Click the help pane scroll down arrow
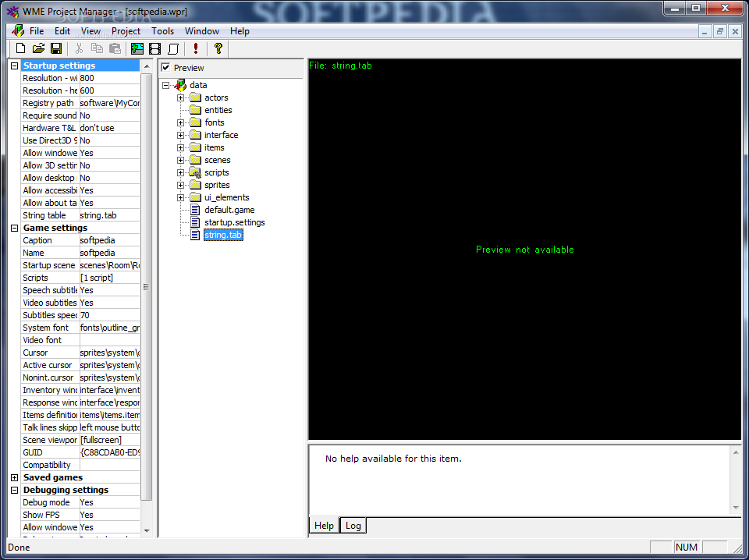 736,508
